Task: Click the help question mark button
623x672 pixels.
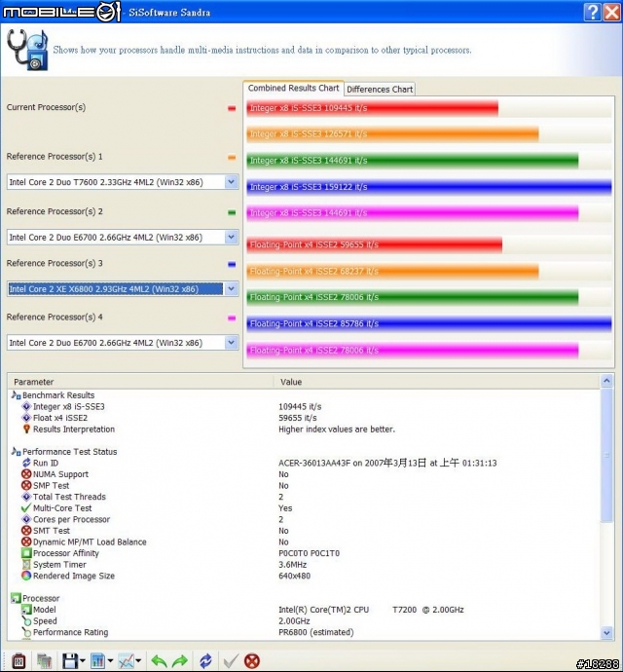Action: click(x=592, y=12)
